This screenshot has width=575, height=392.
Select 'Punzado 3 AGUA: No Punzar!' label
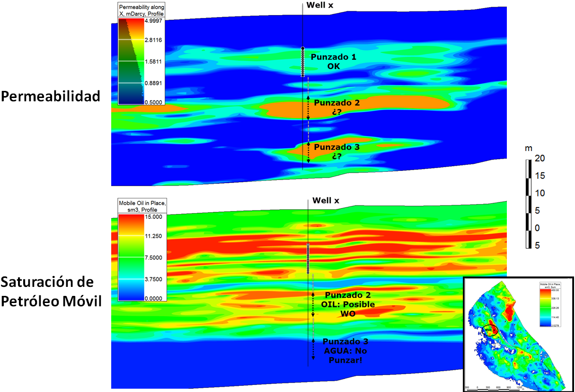pos(345,350)
